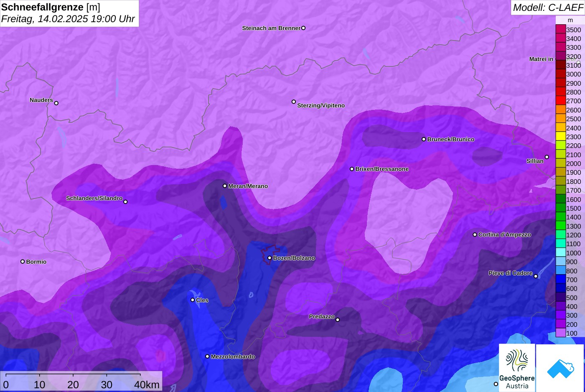Image resolution: width=585 pixels, height=392 pixels.
Task: Click the 'Schlanders/Silandro' text label
Action: click(x=94, y=198)
